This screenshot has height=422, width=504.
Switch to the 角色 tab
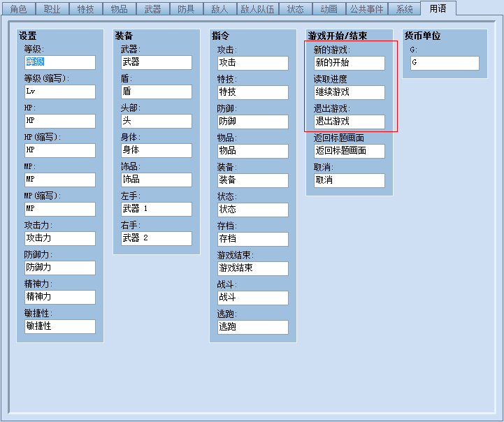(19, 8)
